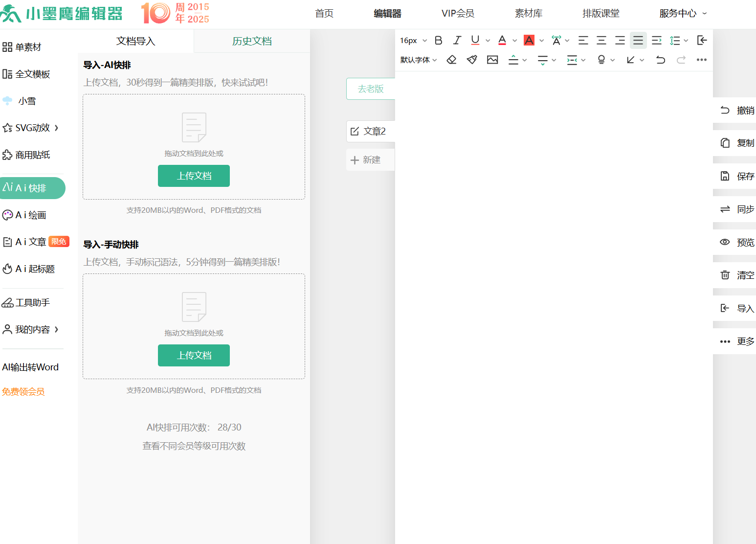This screenshot has height=544, width=756.
Task: Select the format painter brush
Action: (x=472, y=60)
